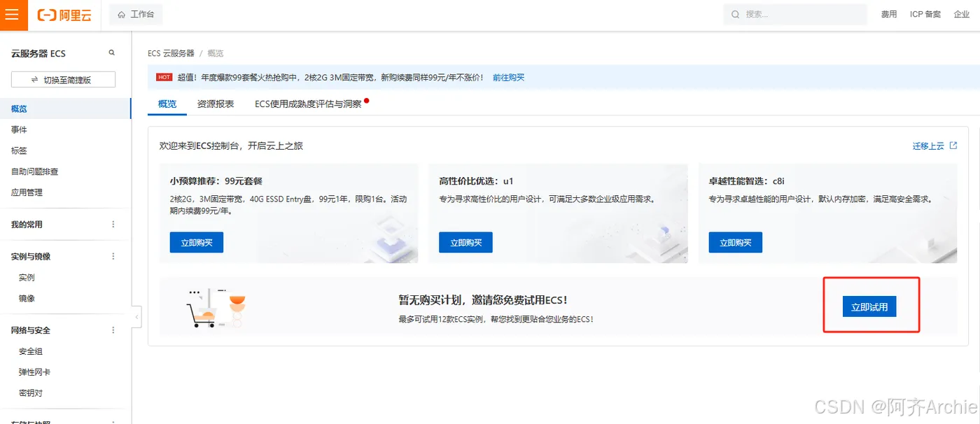Open more options beside 我的常用
The width and height of the screenshot is (980, 424).
point(113,225)
